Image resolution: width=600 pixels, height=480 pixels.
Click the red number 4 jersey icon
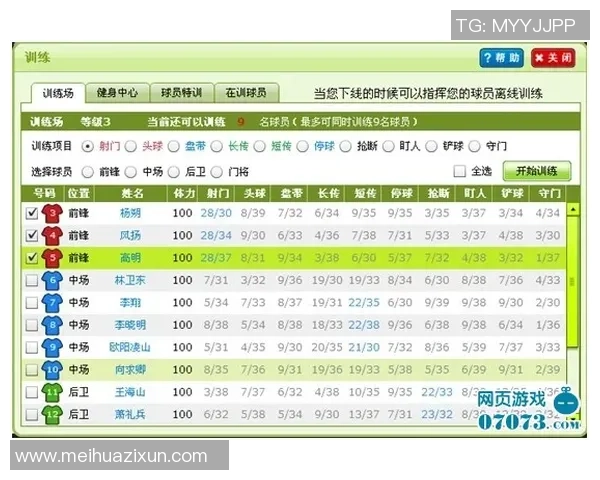point(52,235)
